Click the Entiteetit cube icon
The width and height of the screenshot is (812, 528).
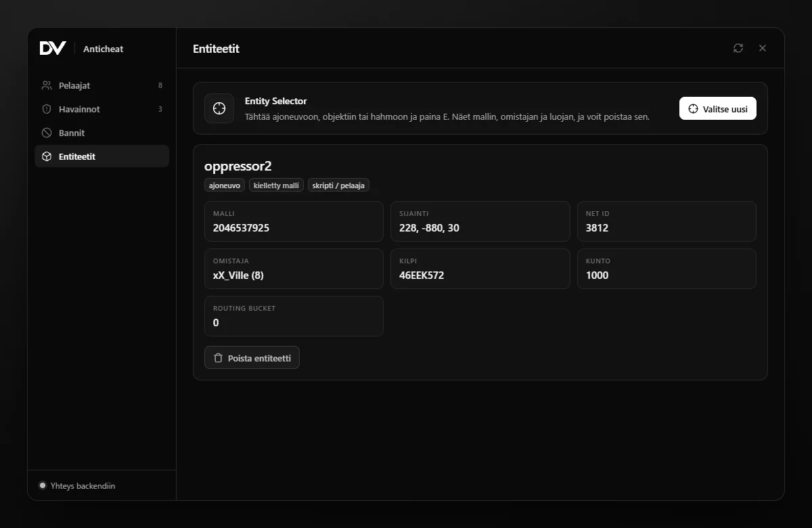47,156
